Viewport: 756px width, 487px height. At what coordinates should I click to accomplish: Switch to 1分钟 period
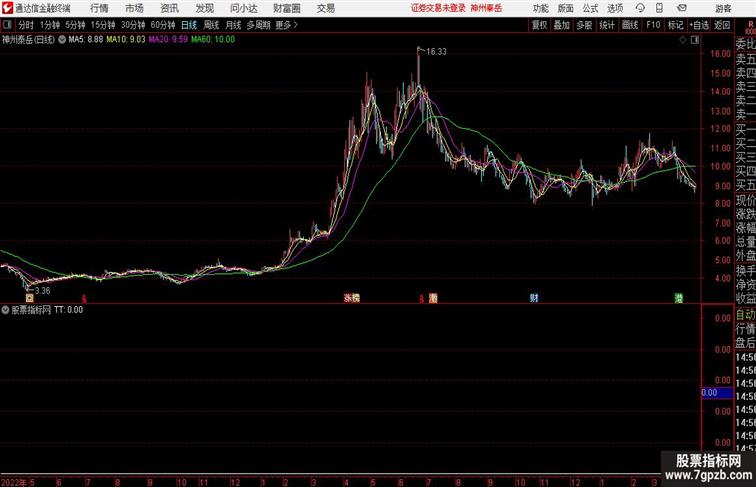pyautogui.click(x=50, y=25)
